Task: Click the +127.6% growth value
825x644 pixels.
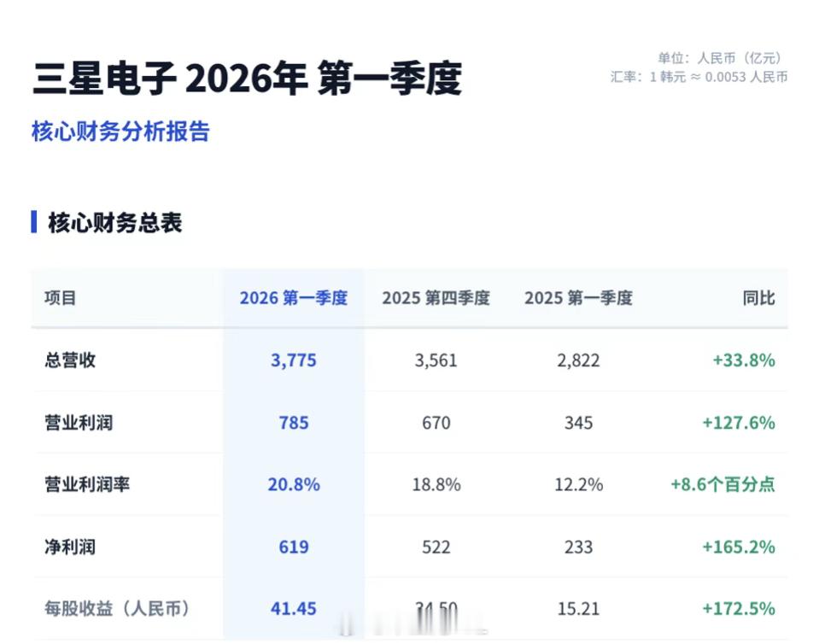Action: 739,423
